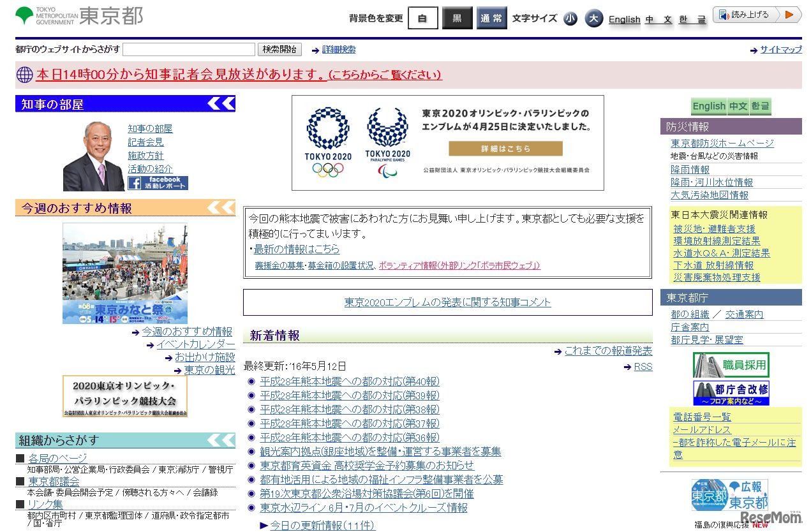Open 都庁見学・展望室 link
811x532 pixels.
pyautogui.click(x=707, y=340)
